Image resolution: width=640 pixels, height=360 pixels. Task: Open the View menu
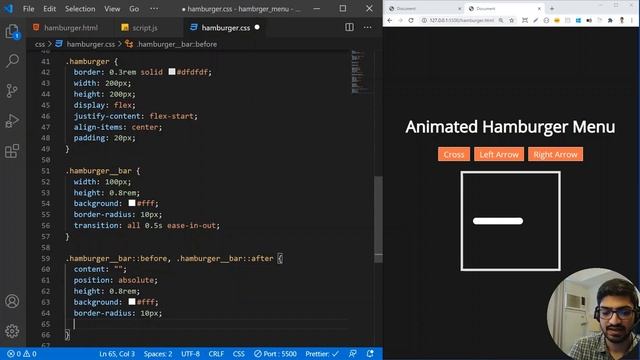112,9
